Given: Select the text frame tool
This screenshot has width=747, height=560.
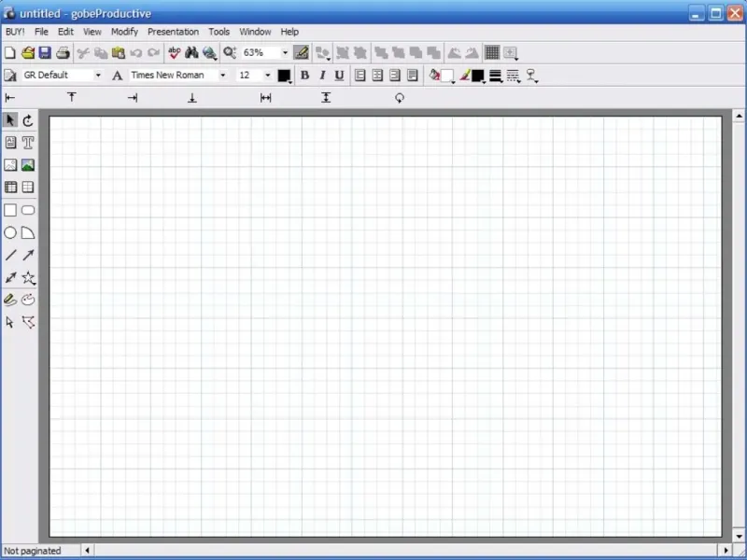Looking at the screenshot, I should click(10, 143).
